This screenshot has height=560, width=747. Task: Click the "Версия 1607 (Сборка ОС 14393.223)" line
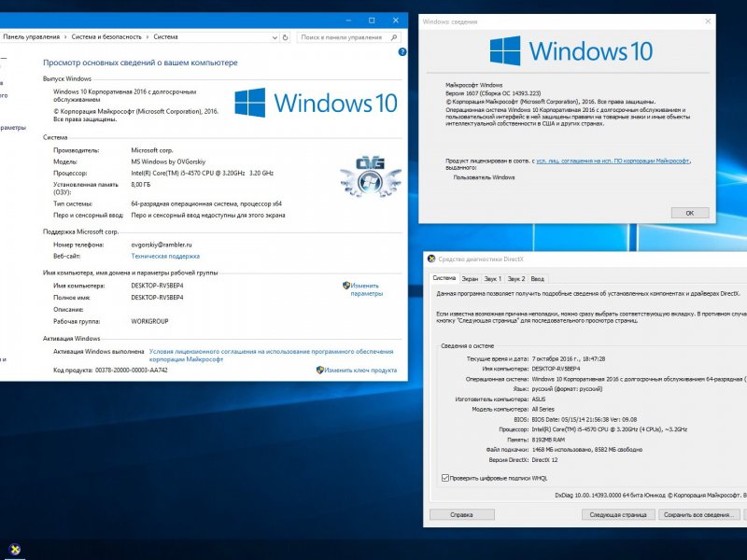493,93
